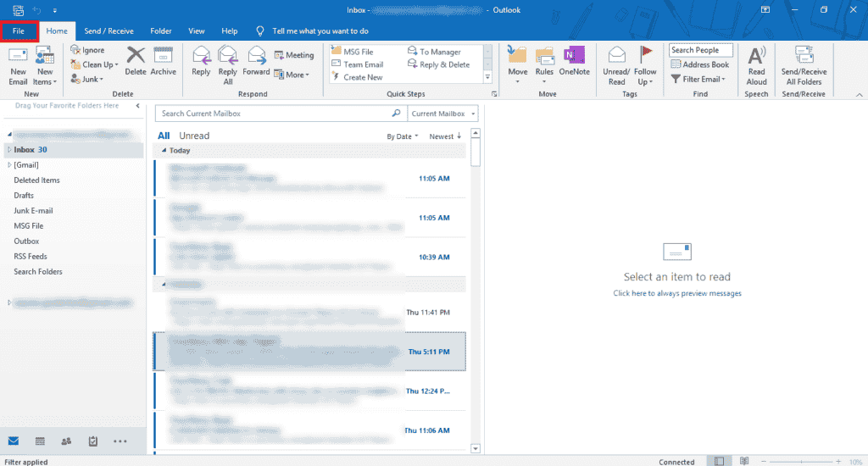Screen dimensions: 868x466
Task: Switch to the Send / Receive tab
Action: 108,31
